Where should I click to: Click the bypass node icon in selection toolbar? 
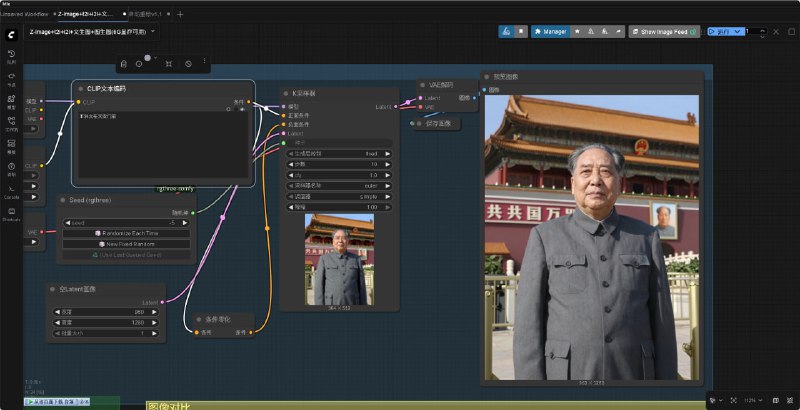coord(188,64)
